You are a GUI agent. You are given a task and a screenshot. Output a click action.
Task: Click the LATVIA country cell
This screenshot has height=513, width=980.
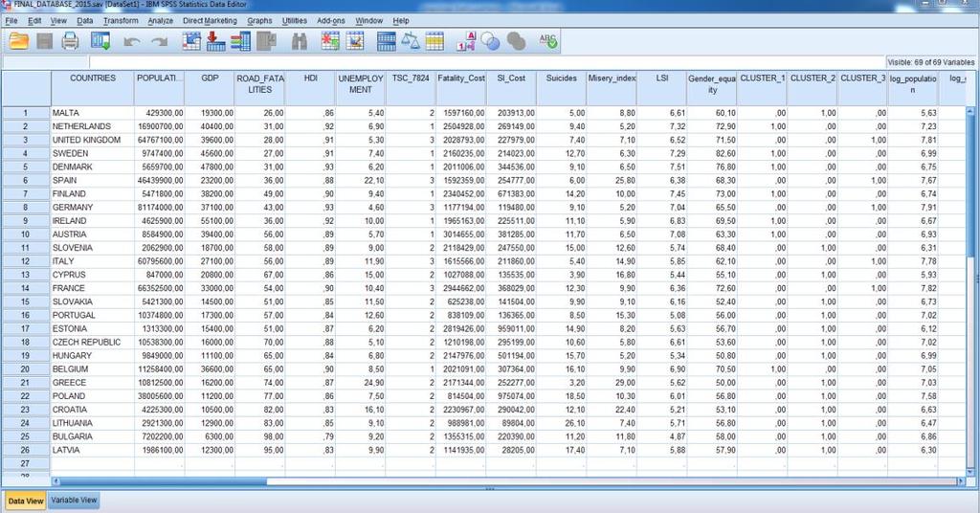point(93,450)
